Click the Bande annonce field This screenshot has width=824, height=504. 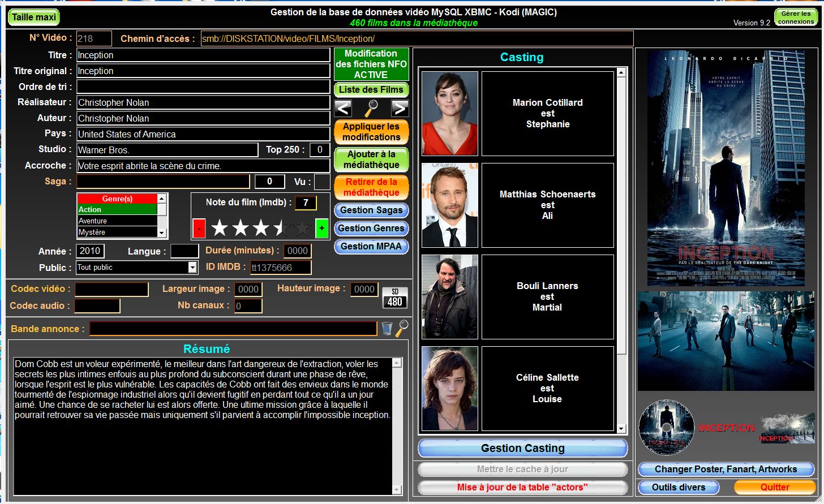[233, 329]
